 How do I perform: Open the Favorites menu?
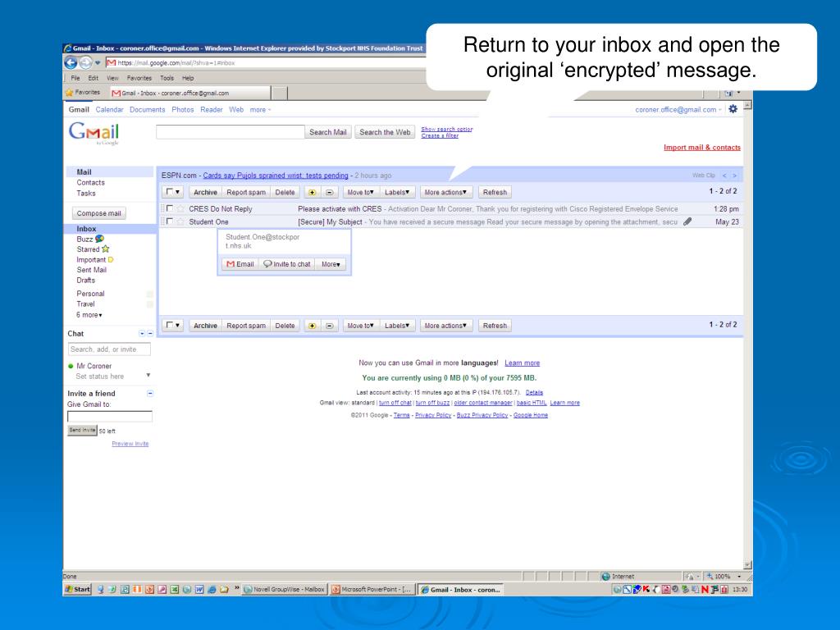[139, 78]
